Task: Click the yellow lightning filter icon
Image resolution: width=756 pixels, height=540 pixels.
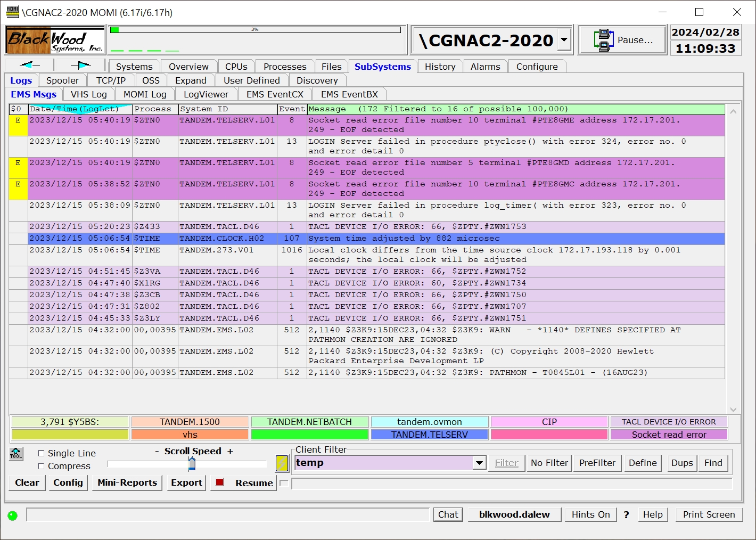Action: (x=282, y=463)
